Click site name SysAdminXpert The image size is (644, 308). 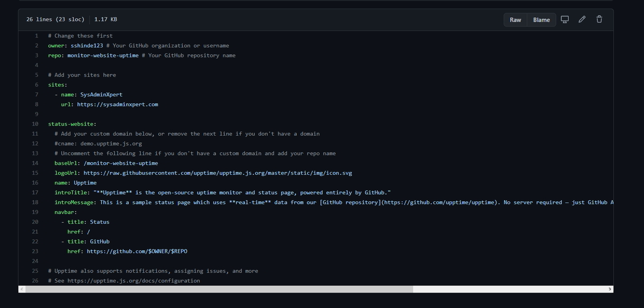pyautogui.click(x=101, y=94)
